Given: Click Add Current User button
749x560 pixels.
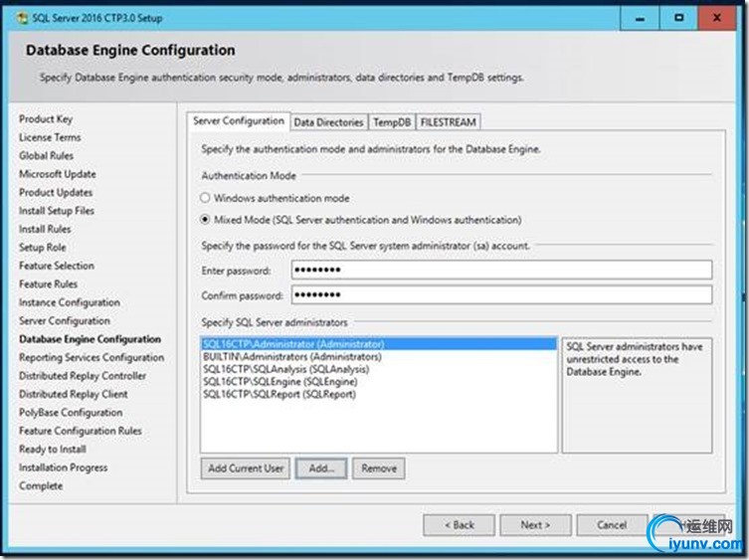Looking at the screenshot, I should [246, 468].
